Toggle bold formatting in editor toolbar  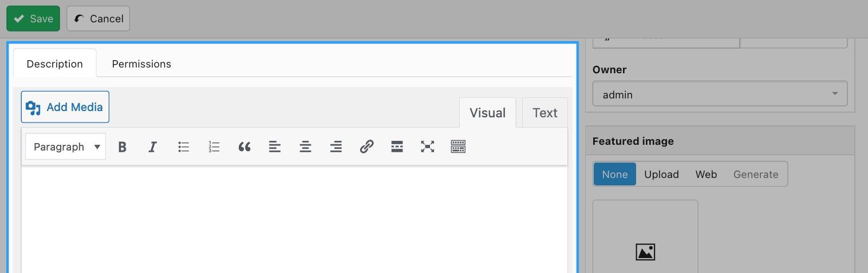point(122,147)
